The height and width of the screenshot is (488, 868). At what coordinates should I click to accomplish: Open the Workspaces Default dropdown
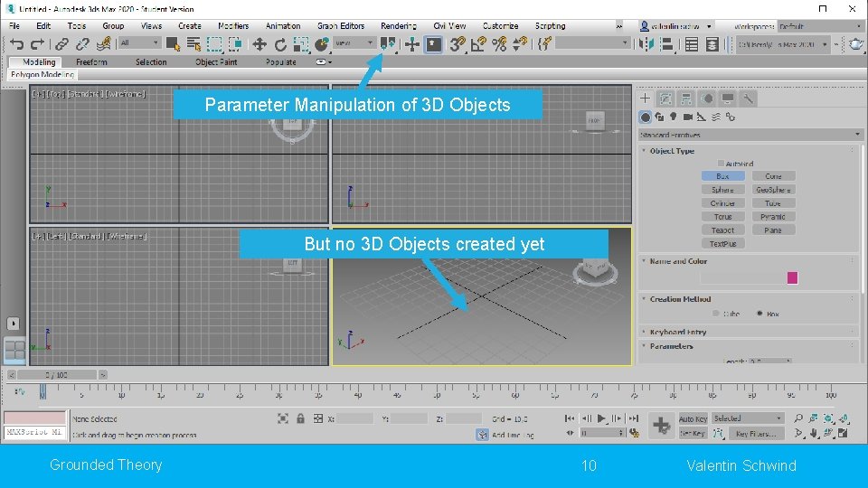click(x=820, y=26)
